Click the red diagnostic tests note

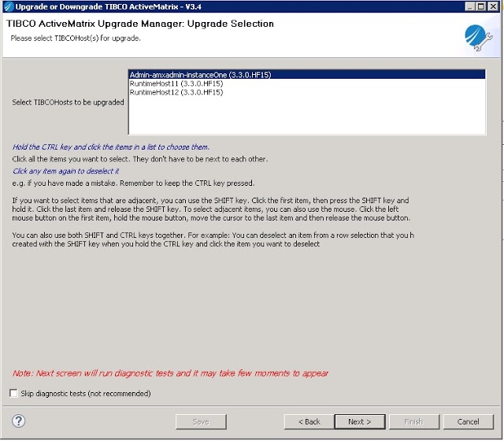(170, 373)
